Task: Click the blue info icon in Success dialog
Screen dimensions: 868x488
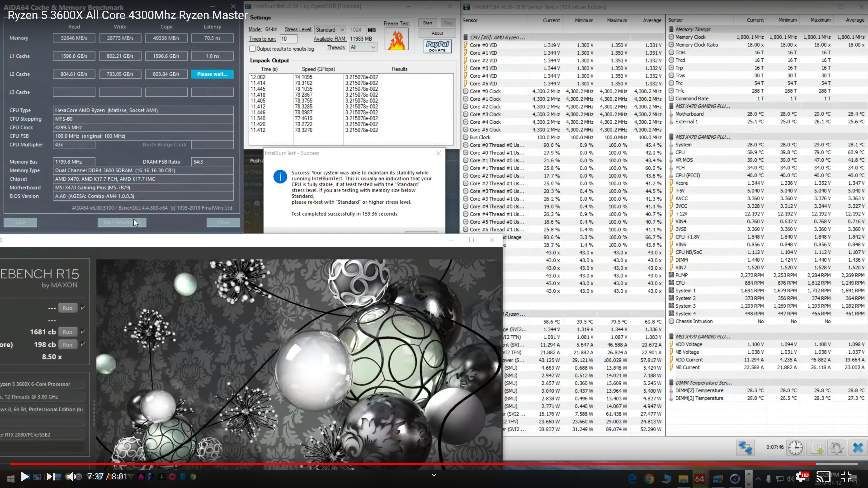Action: click(280, 176)
